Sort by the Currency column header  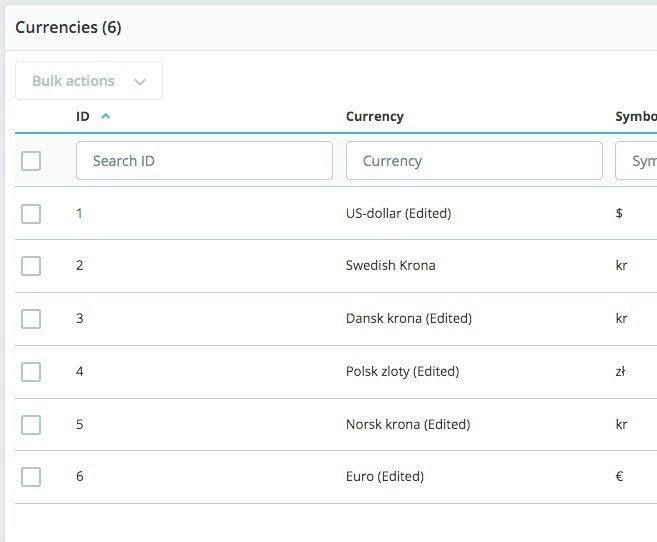coord(375,116)
